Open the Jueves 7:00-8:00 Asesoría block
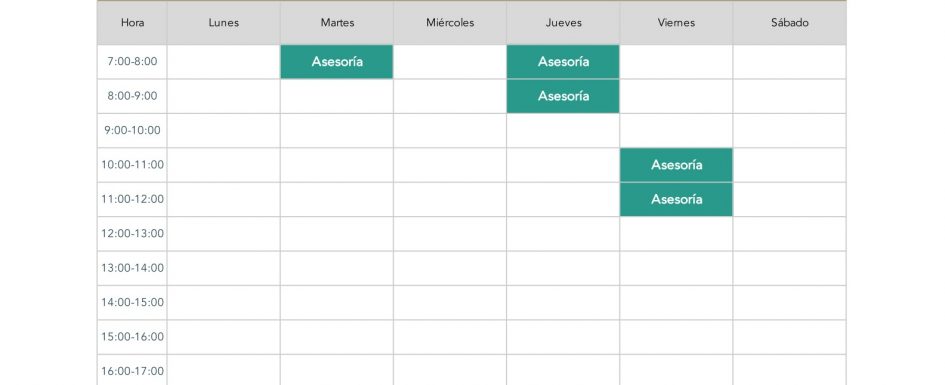Image resolution: width=945 pixels, height=385 pixels. pos(563,61)
